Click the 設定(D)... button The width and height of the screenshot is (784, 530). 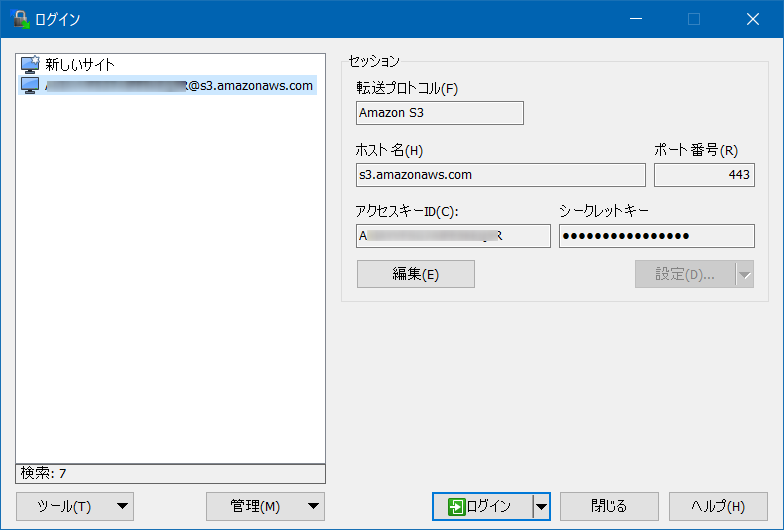coord(685,274)
